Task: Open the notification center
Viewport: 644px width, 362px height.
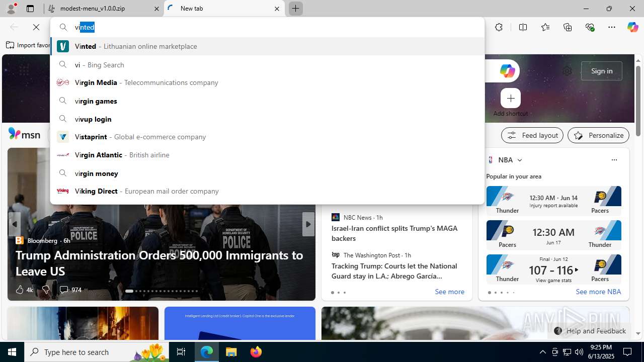Action: (628, 352)
